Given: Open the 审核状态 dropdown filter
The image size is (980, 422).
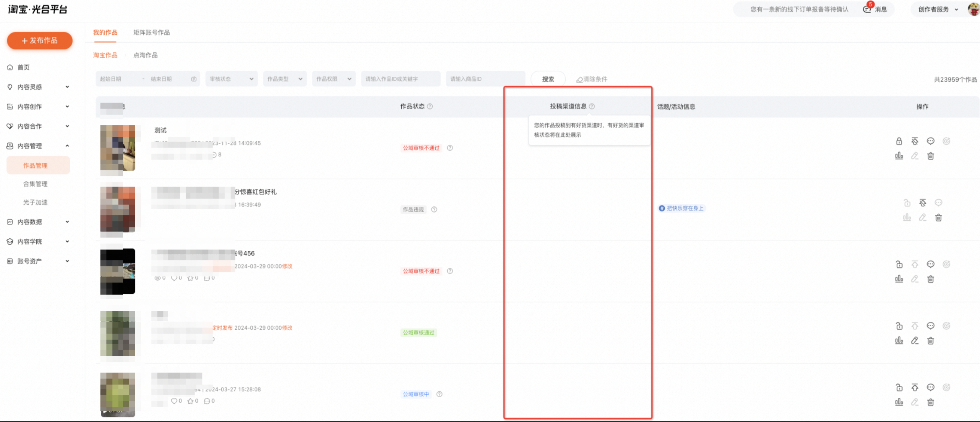Looking at the screenshot, I should click(x=231, y=79).
